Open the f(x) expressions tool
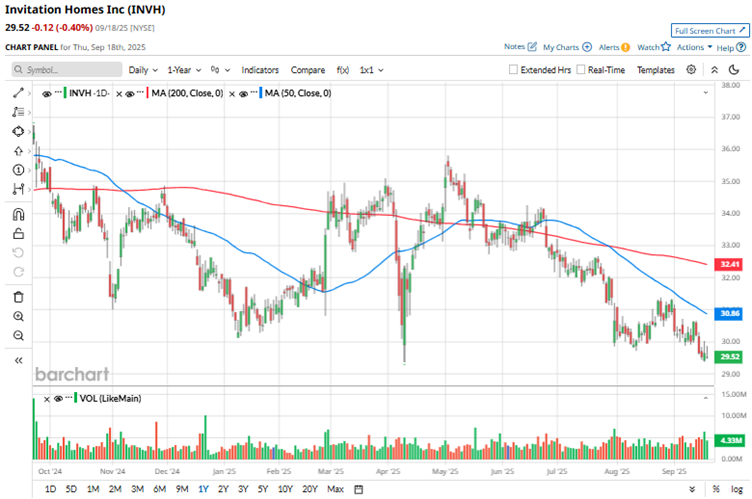The width and height of the screenshot is (752, 499). coord(343,70)
